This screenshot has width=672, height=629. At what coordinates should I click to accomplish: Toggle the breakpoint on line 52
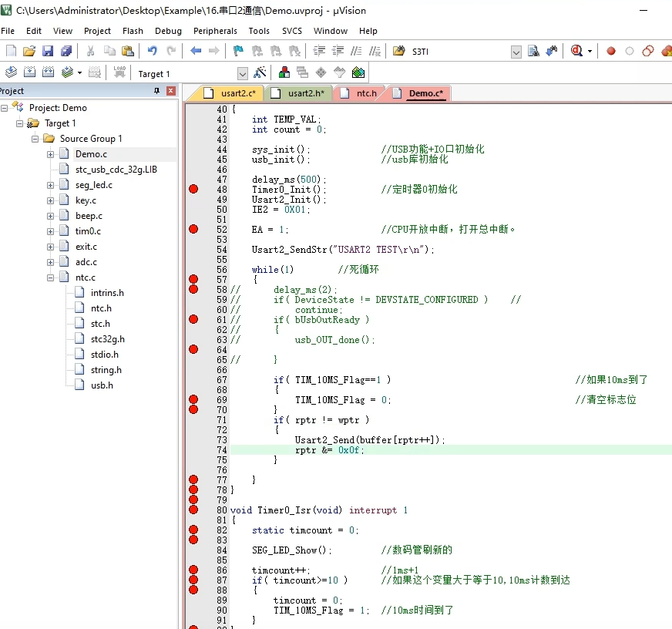tap(193, 229)
